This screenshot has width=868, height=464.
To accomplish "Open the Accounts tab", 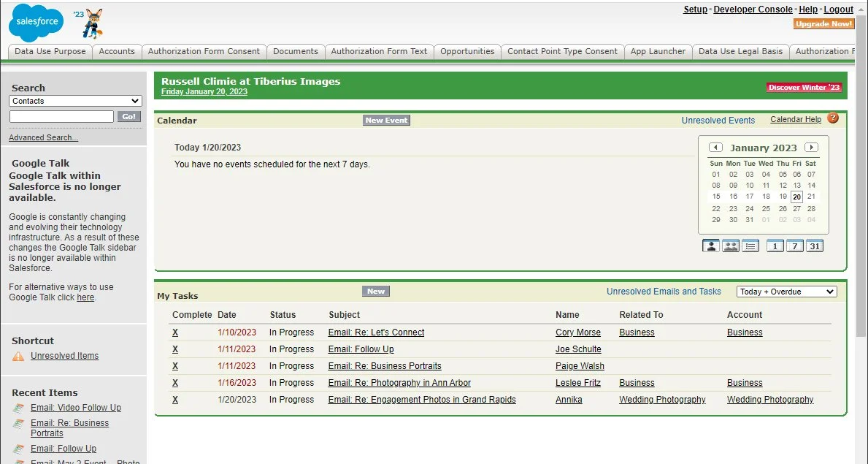I will [x=117, y=51].
